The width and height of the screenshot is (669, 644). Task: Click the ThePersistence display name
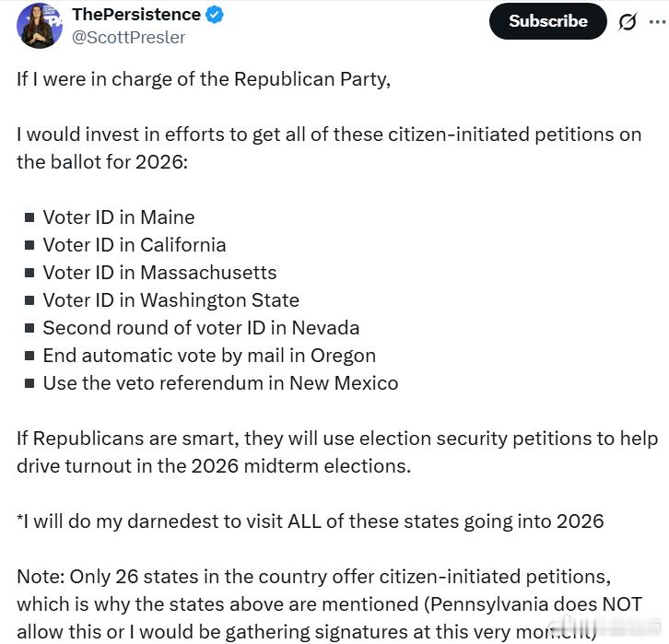coord(136,15)
